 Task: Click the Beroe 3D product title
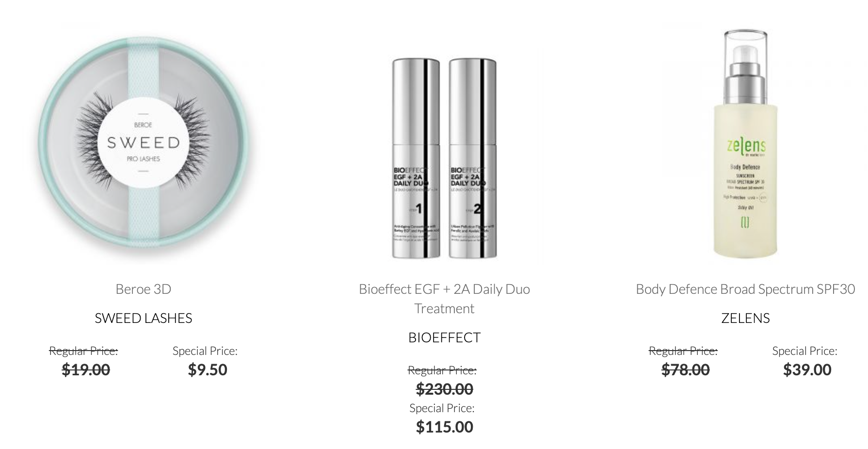click(144, 289)
